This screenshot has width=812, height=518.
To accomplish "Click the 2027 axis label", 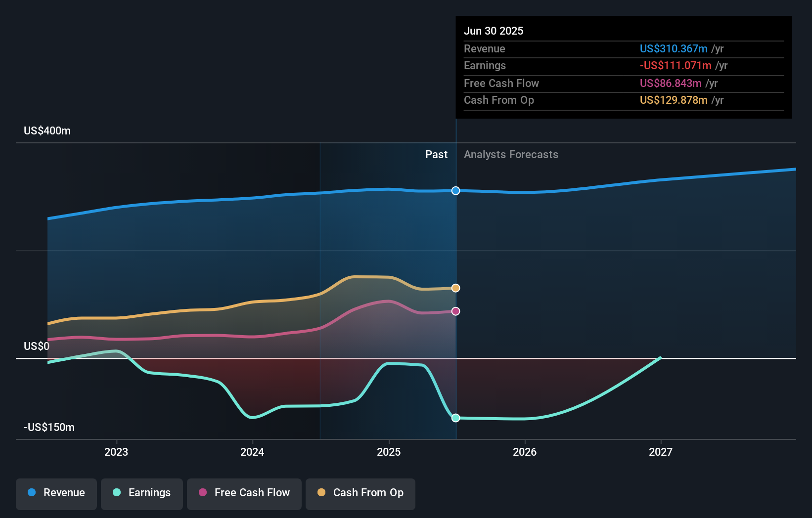I will [x=661, y=451].
